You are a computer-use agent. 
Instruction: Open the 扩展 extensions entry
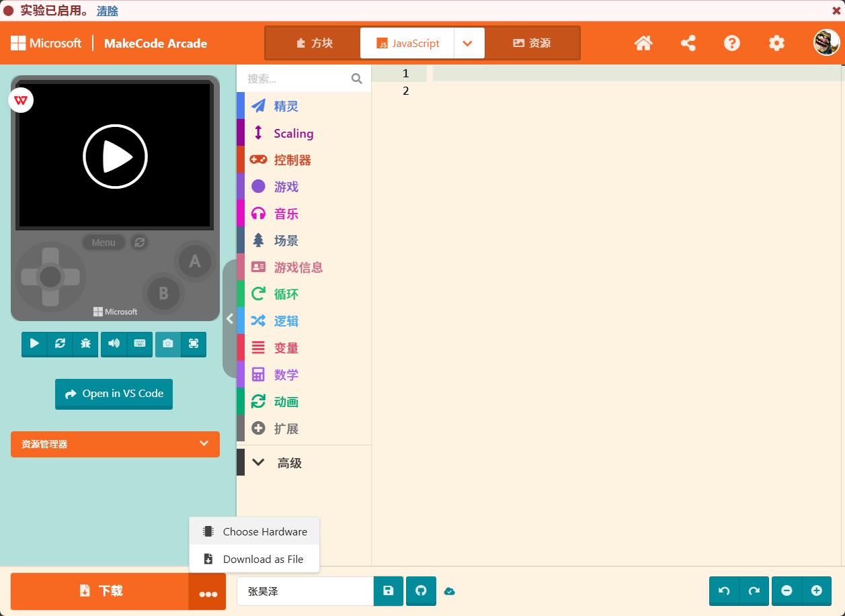(x=304, y=429)
